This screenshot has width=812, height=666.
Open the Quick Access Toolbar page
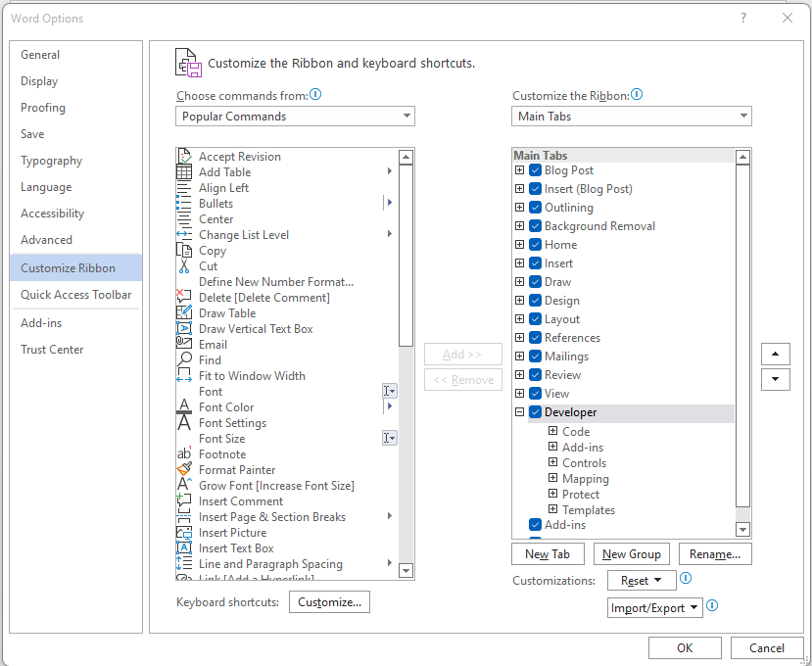pyautogui.click(x=75, y=294)
